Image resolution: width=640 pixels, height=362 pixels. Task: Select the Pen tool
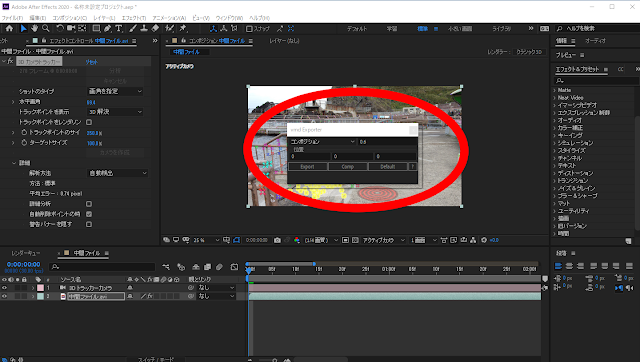(107, 29)
